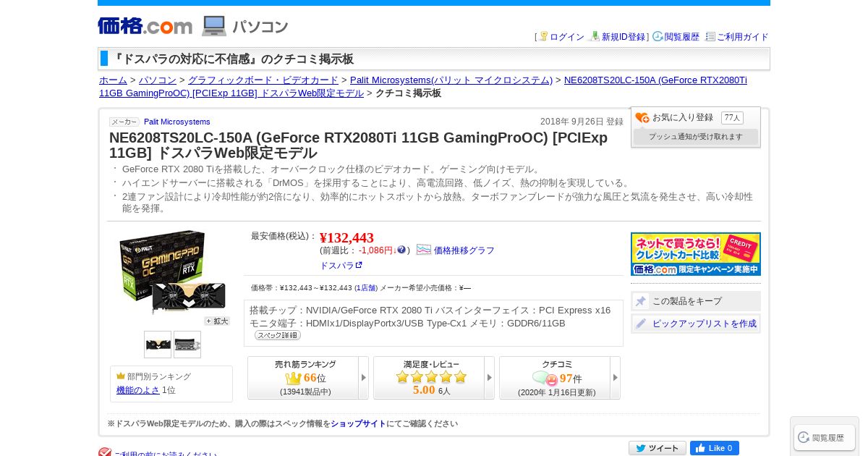Click the speech bubble review icon

pos(545,379)
